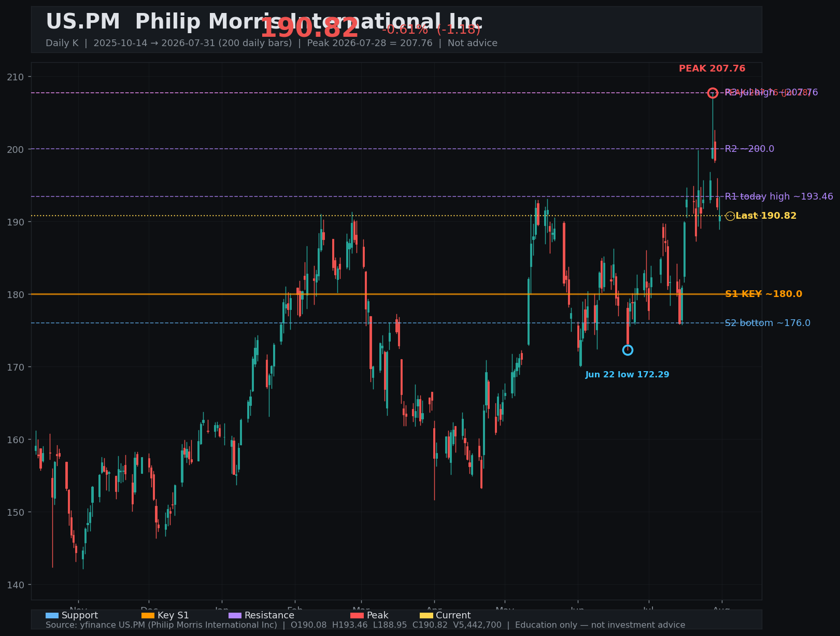Click the orange Key S1 legend swatch

click(x=148, y=615)
